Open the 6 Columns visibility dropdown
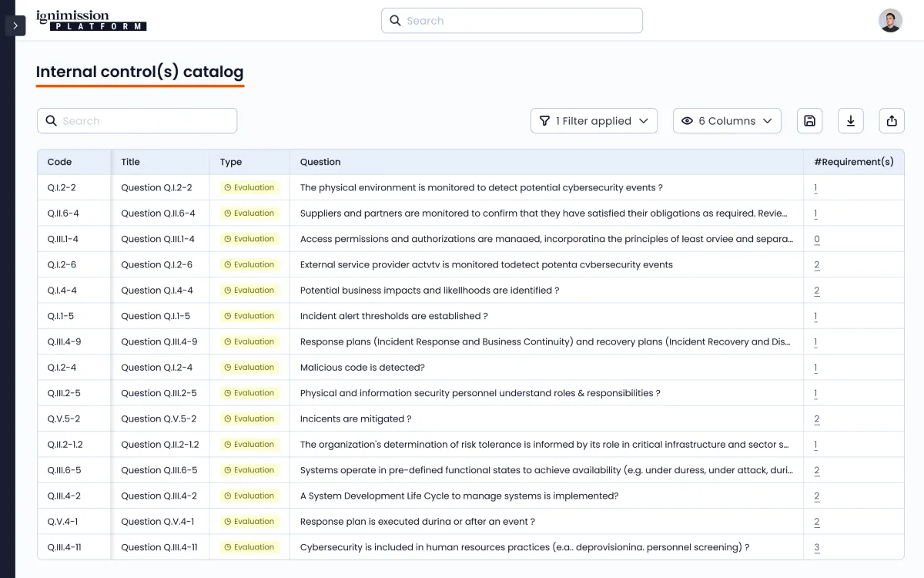 (x=727, y=121)
